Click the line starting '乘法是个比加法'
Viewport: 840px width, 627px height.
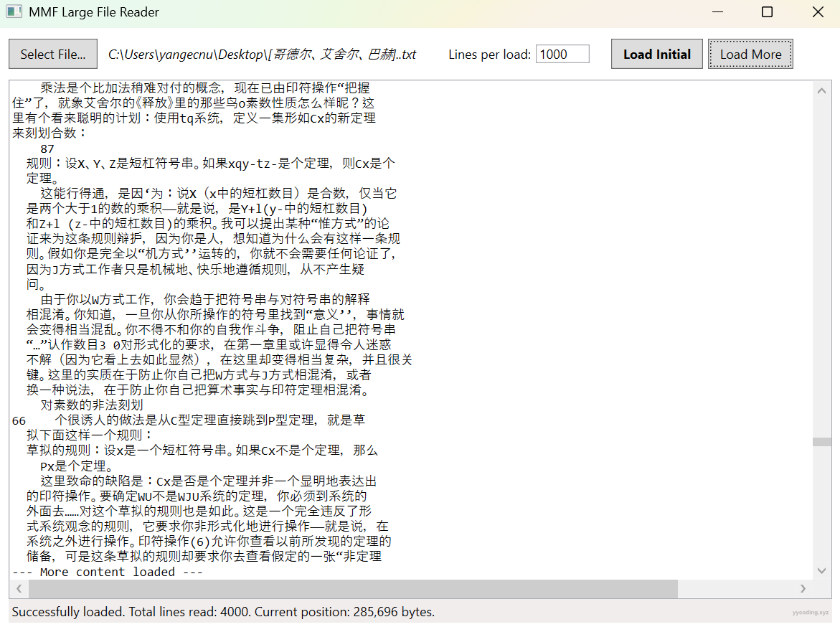[x=205, y=88]
